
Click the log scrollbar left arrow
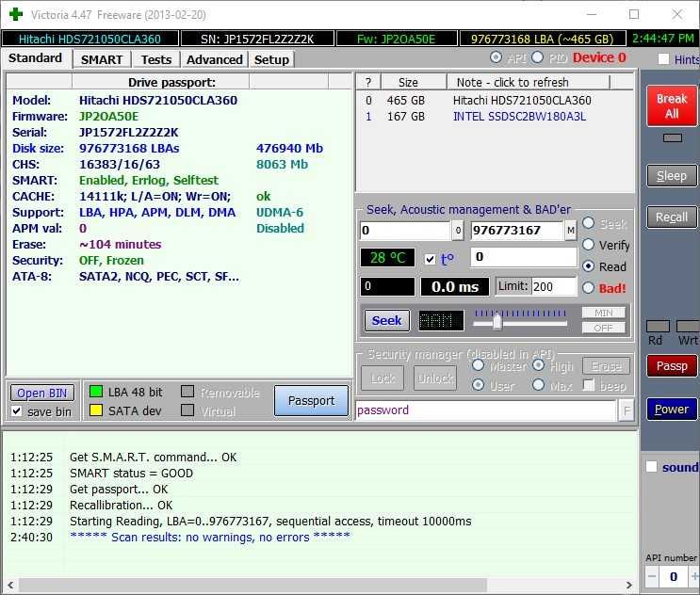coord(10,585)
